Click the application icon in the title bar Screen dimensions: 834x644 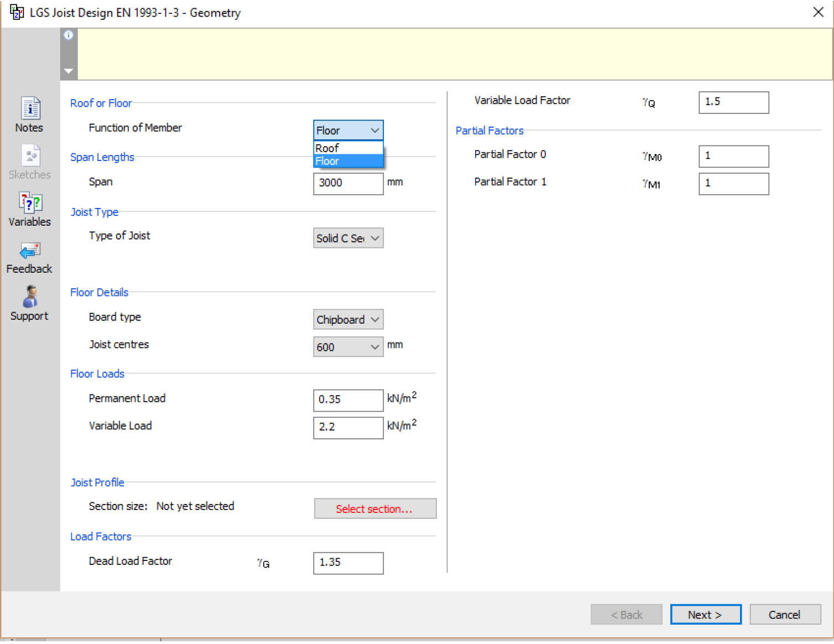pos(17,12)
